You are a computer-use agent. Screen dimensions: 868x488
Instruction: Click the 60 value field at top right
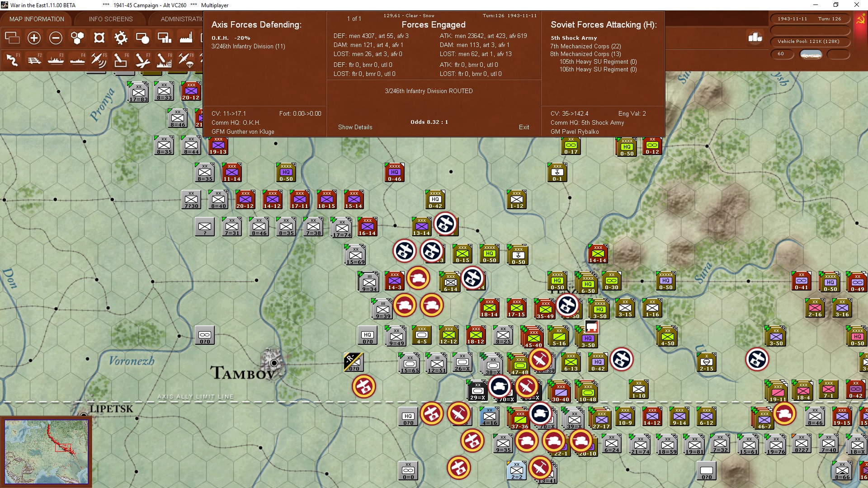tap(783, 54)
